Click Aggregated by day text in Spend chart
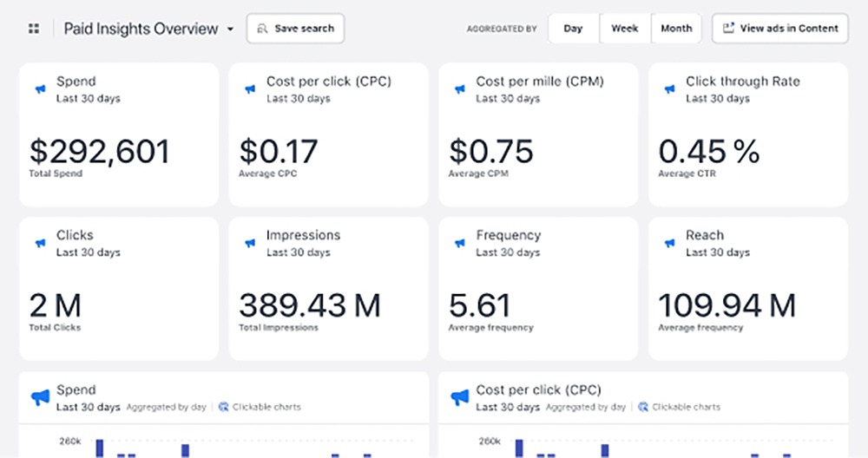 [x=166, y=407]
